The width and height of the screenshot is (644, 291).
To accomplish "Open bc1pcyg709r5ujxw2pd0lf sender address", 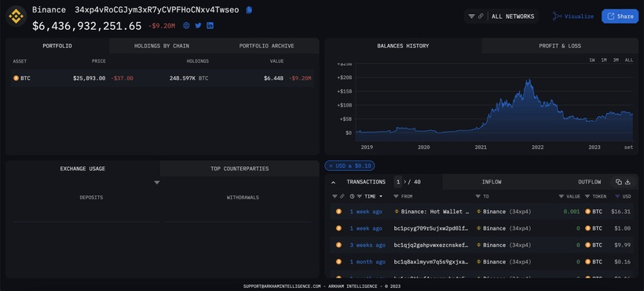I will pyautogui.click(x=431, y=228).
